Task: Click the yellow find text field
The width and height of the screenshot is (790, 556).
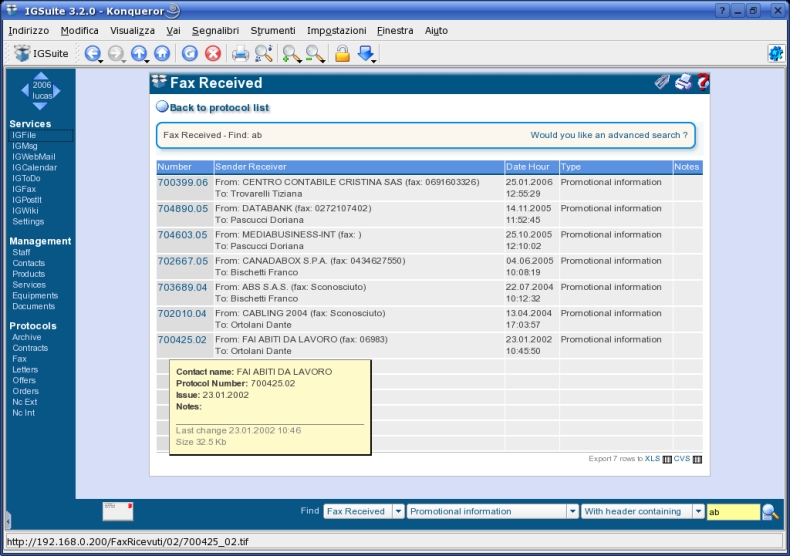Action: pos(733,512)
